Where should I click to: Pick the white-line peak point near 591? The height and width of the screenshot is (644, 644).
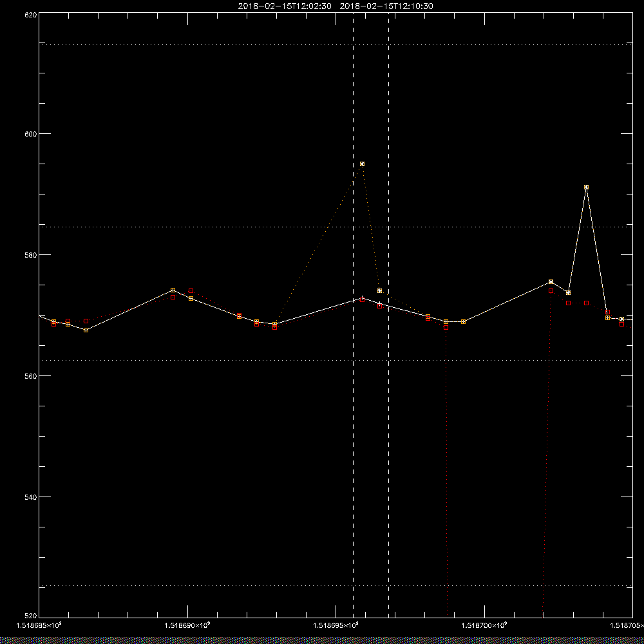586,187
